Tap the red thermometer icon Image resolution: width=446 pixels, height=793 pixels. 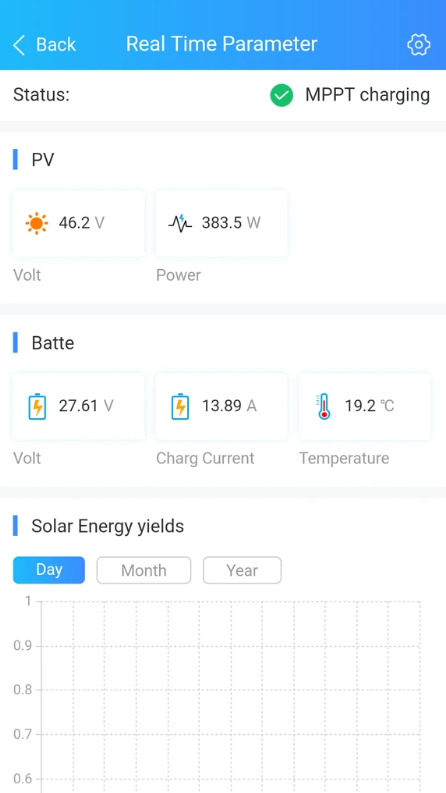tap(324, 406)
